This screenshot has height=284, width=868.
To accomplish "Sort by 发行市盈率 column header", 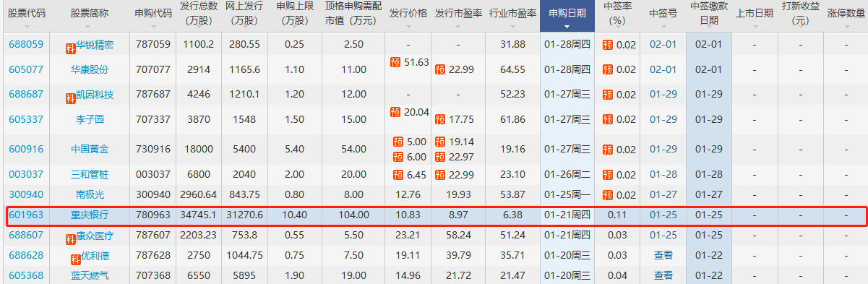I will (458, 14).
